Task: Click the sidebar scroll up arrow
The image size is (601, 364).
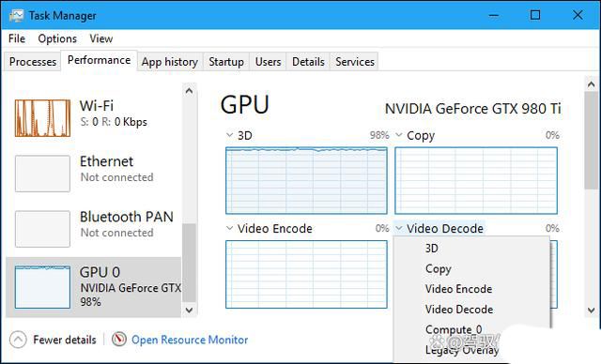Action: 189,91
